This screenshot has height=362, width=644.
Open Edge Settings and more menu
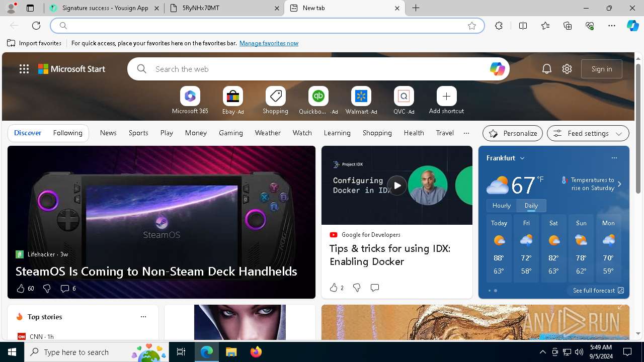(612, 26)
